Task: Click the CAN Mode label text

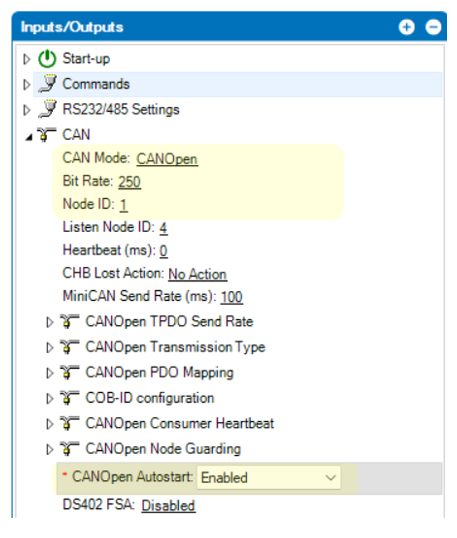Action: coord(96,158)
